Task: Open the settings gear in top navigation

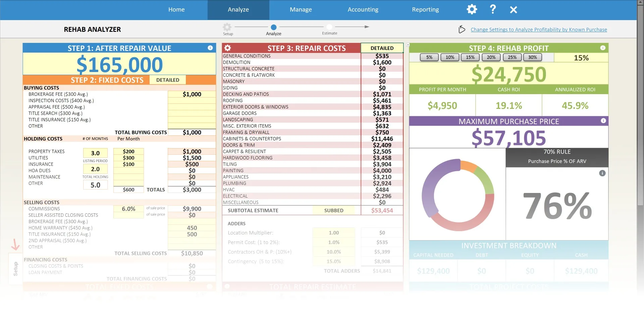Action: tap(472, 9)
